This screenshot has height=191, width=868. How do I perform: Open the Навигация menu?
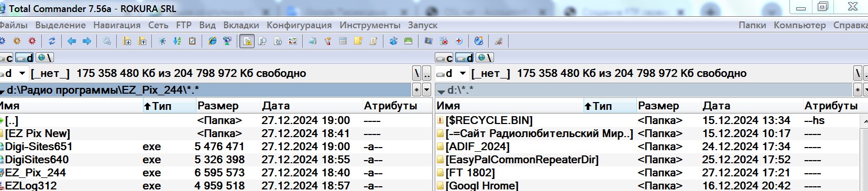pos(117,25)
